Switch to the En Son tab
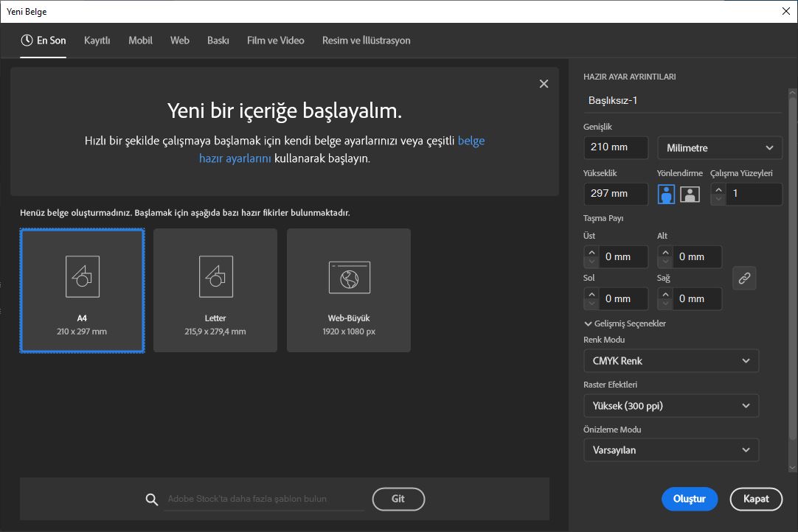Screen dimensions: 798x532 point(44,41)
